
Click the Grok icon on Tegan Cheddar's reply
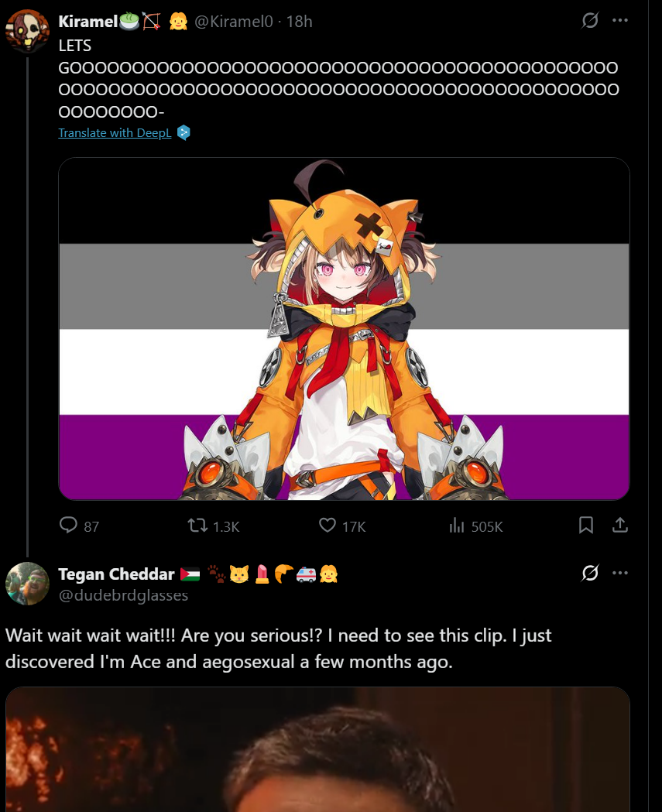(x=590, y=573)
